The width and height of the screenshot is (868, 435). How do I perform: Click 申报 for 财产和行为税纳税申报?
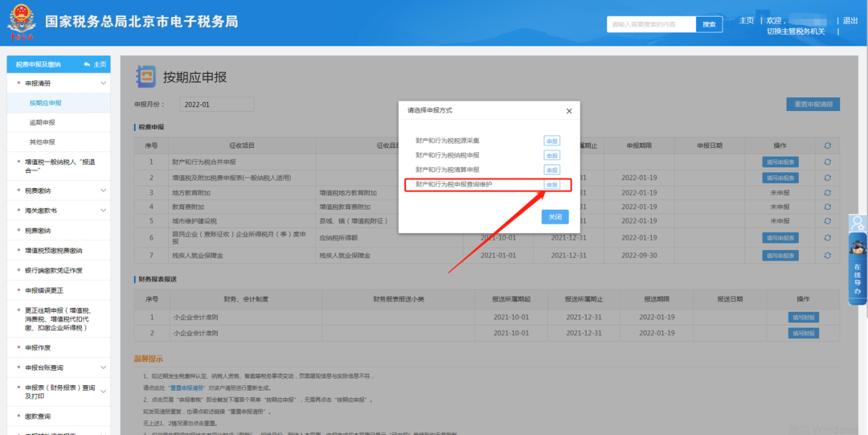[551, 155]
